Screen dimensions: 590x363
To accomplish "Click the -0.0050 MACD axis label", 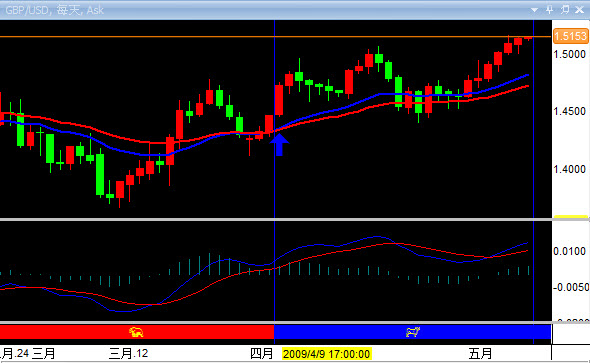I will click(x=571, y=287).
